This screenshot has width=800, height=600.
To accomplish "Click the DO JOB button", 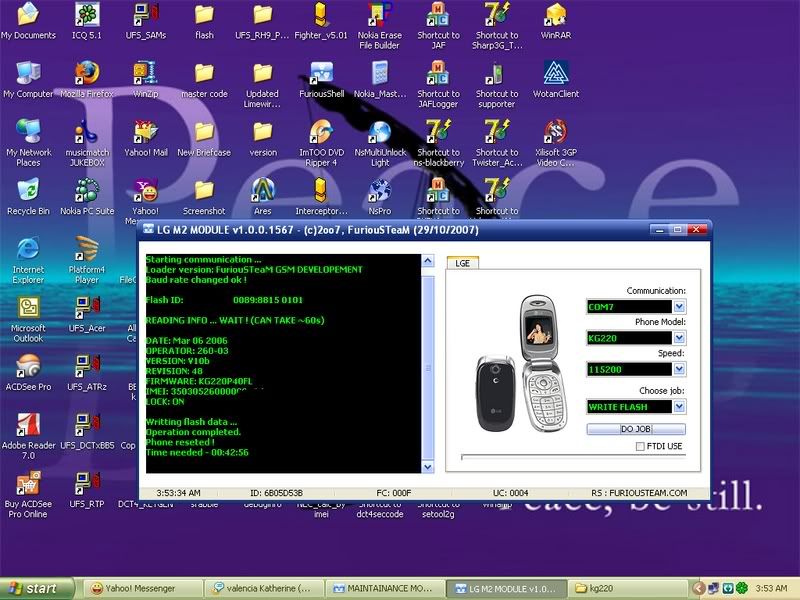I will (636, 429).
